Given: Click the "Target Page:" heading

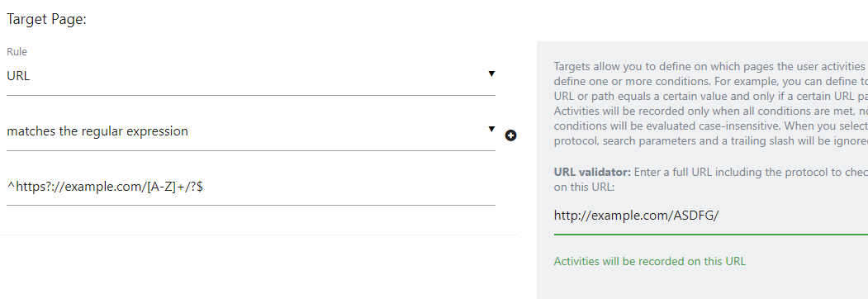Looking at the screenshot, I should (x=46, y=19).
